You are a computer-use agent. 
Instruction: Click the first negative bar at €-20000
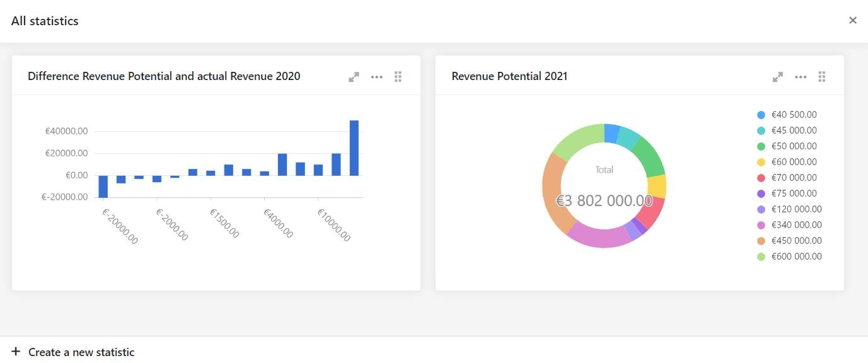point(103,186)
